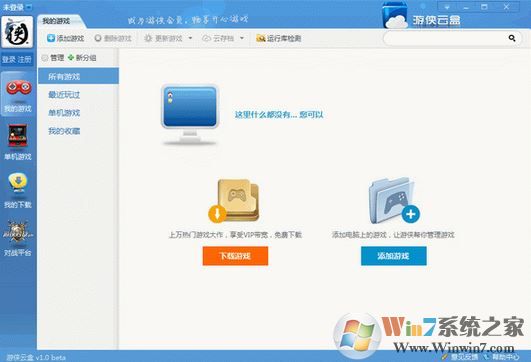Viewport: 531px width, 362px height.
Task: Click the 登录 link
Action: coord(9,60)
